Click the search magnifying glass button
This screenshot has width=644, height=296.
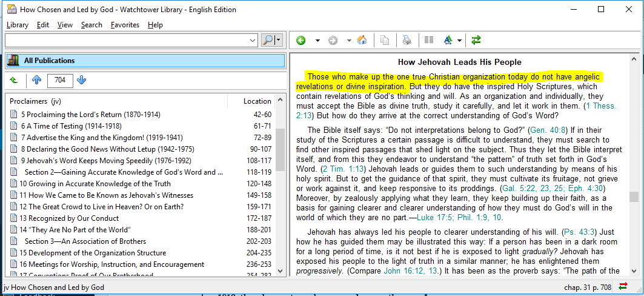[268, 40]
